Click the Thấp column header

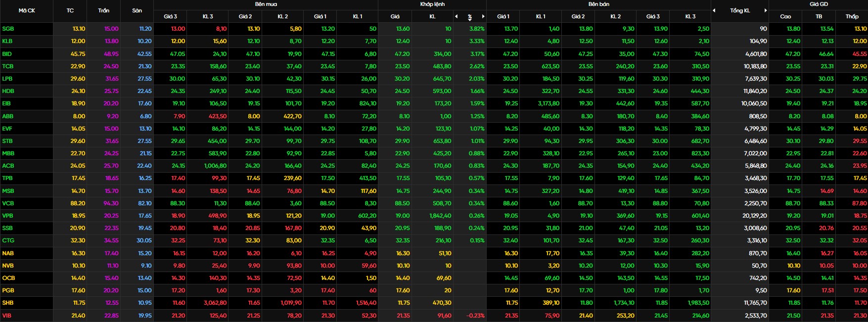[852, 16]
